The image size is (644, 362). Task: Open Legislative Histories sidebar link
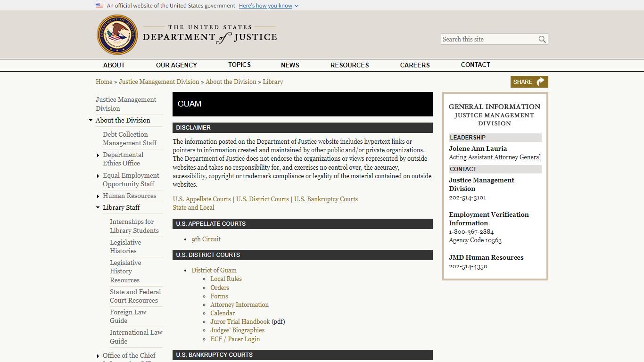coord(125,247)
